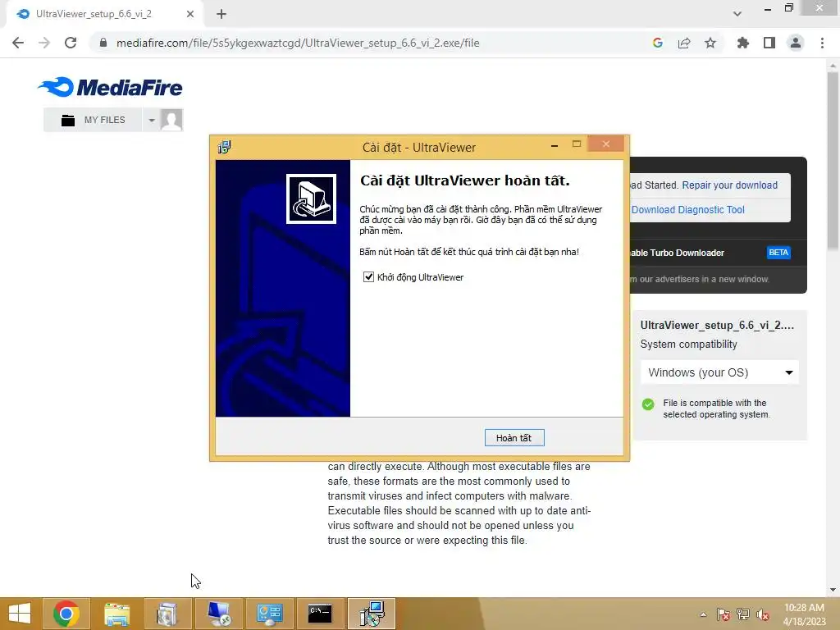This screenshot has width=840, height=630.
Task: View site info via the lock icon
Action: tap(103, 43)
